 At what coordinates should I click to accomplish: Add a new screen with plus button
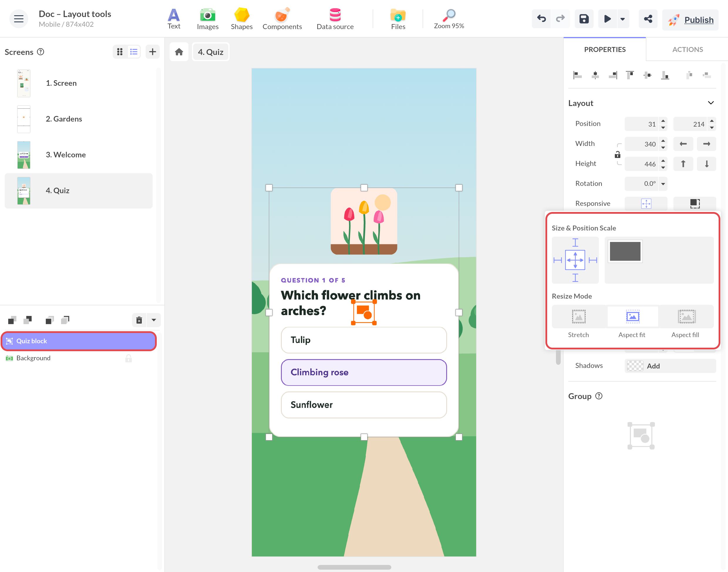pyautogui.click(x=153, y=52)
